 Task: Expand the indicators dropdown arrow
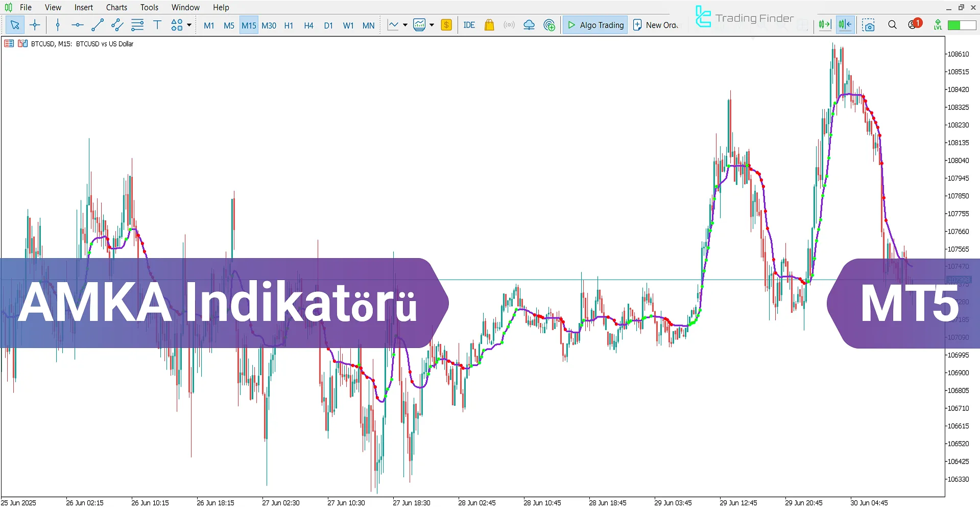click(x=432, y=25)
